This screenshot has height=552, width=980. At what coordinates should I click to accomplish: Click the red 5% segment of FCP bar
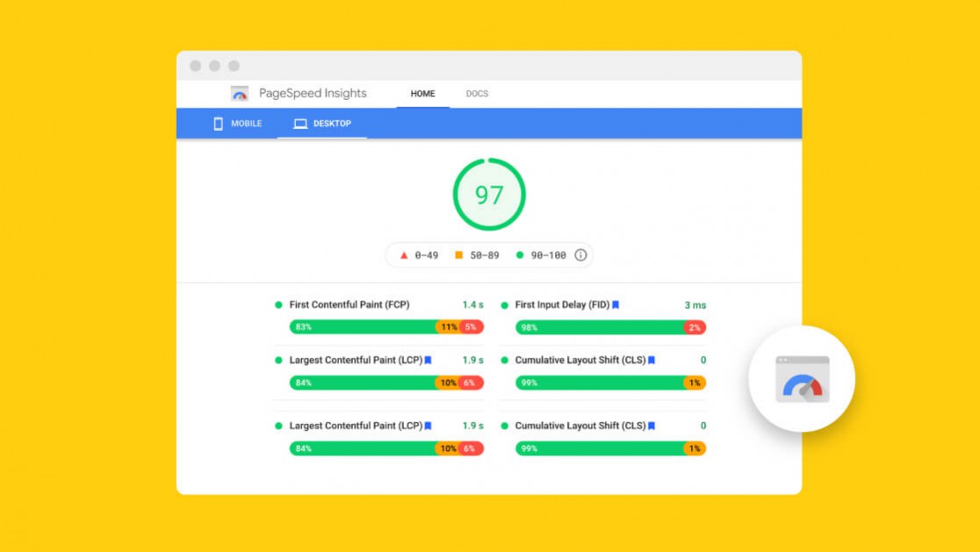[472, 326]
